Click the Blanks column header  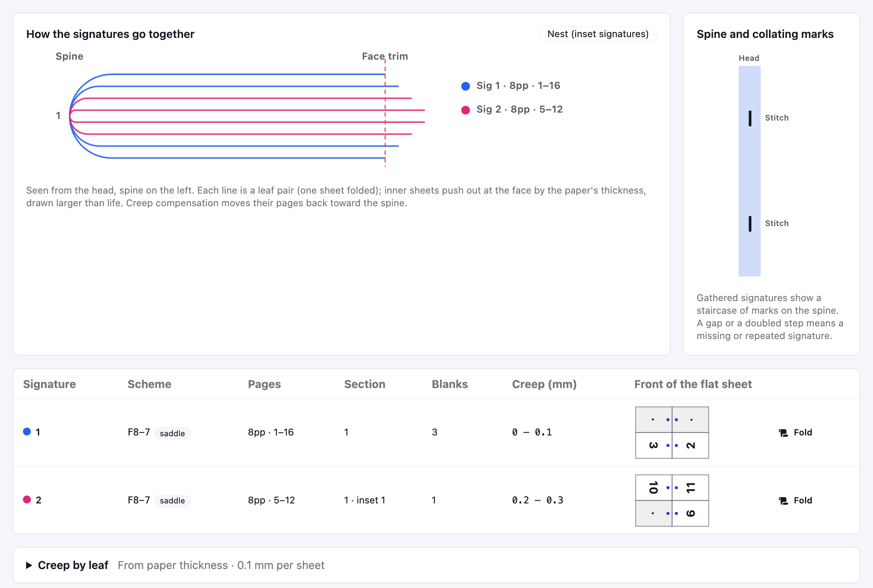click(450, 384)
